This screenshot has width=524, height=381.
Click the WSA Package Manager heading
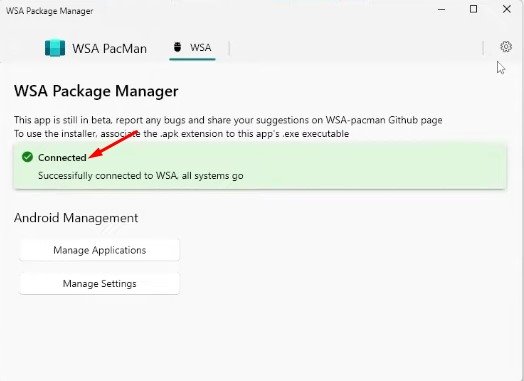96,91
